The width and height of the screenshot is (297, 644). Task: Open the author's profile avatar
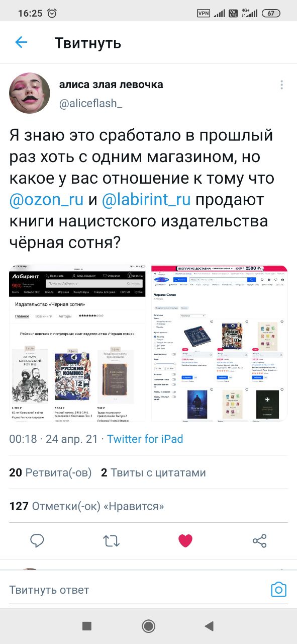point(29,92)
